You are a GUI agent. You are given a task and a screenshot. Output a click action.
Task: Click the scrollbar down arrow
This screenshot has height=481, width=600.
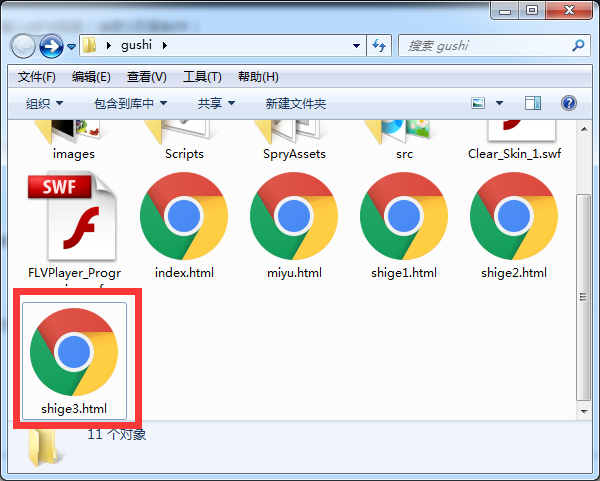584,411
